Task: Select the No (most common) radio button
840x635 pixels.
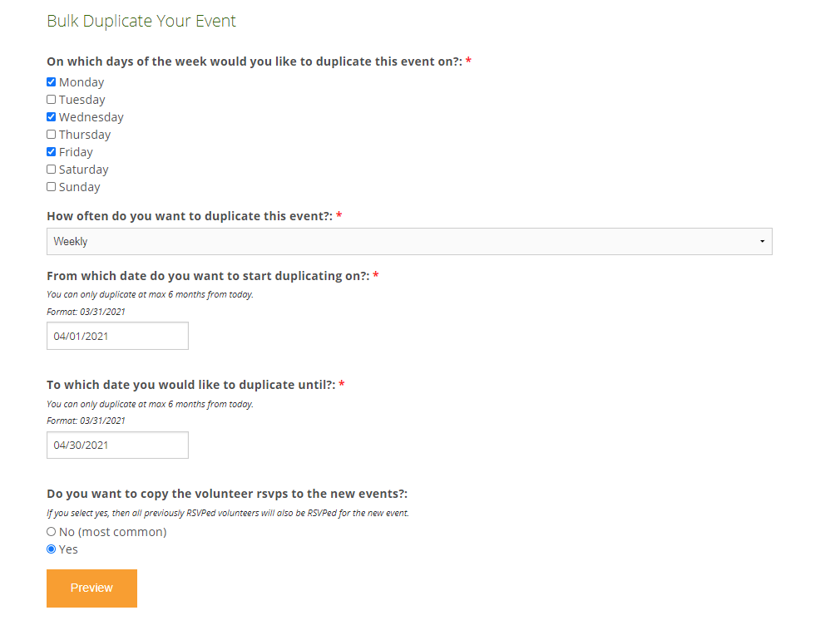Action: click(x=52, y=532)
